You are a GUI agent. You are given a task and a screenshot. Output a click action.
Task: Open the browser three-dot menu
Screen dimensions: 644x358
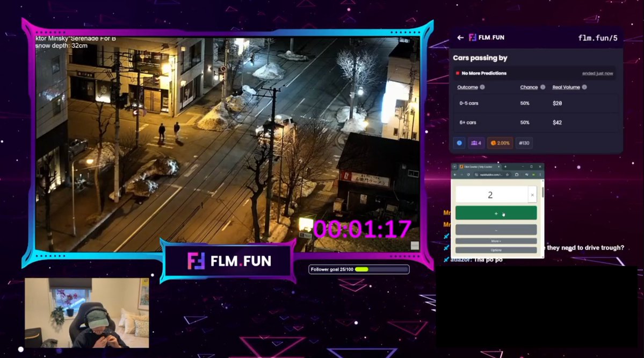[x=540, y=175]
